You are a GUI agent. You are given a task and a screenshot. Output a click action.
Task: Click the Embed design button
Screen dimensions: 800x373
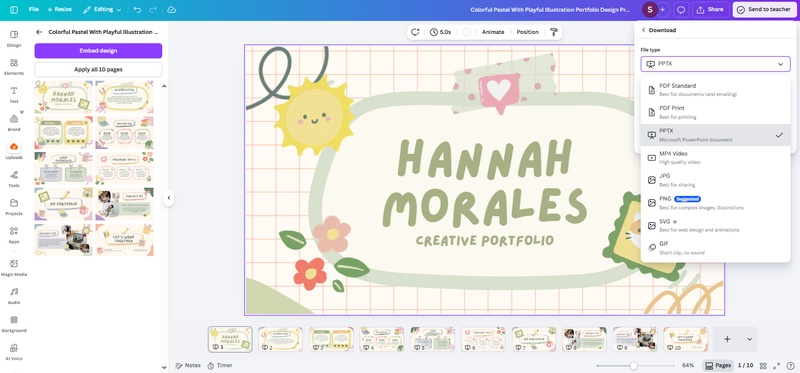click(x=98, y=51)
